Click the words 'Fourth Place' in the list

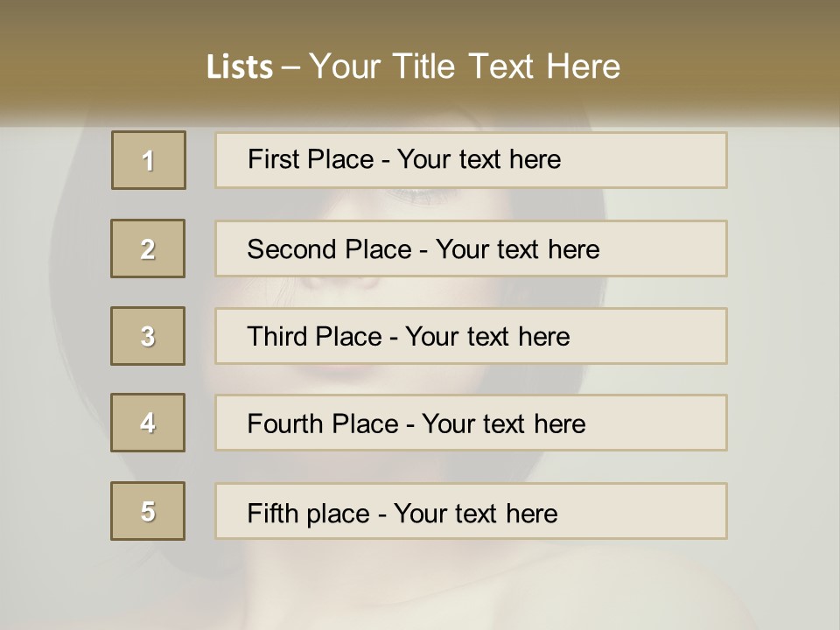323,423
